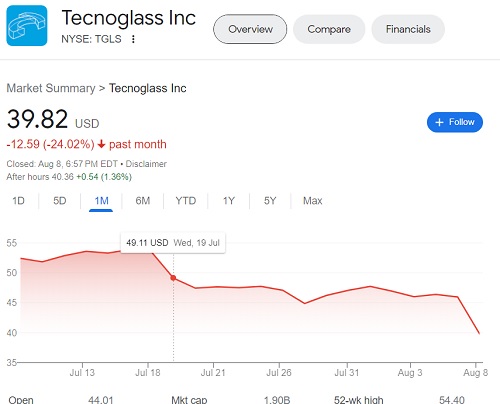This screenshot has width=500, height=404.
Task: Click the red 19 Jul chart data point
Action: [173, 278]
